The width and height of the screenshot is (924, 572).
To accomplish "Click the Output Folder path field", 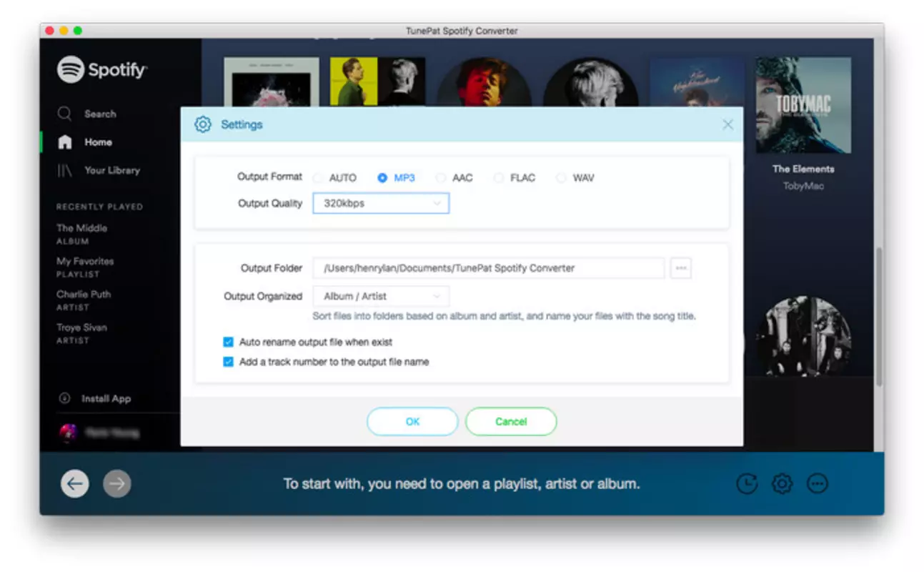I will (489, 268).
